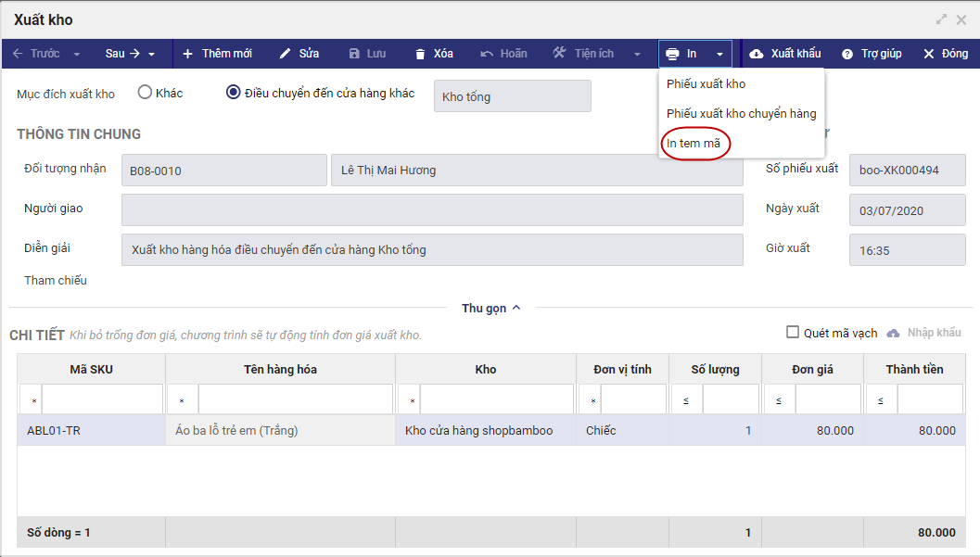
Task: Enable the Quét mã vạch checkbox
Action: tap(793, 332)
